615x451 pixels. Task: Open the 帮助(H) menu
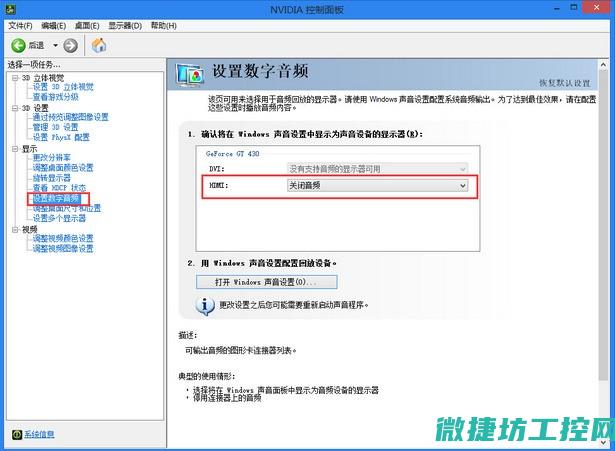point(164,26)
